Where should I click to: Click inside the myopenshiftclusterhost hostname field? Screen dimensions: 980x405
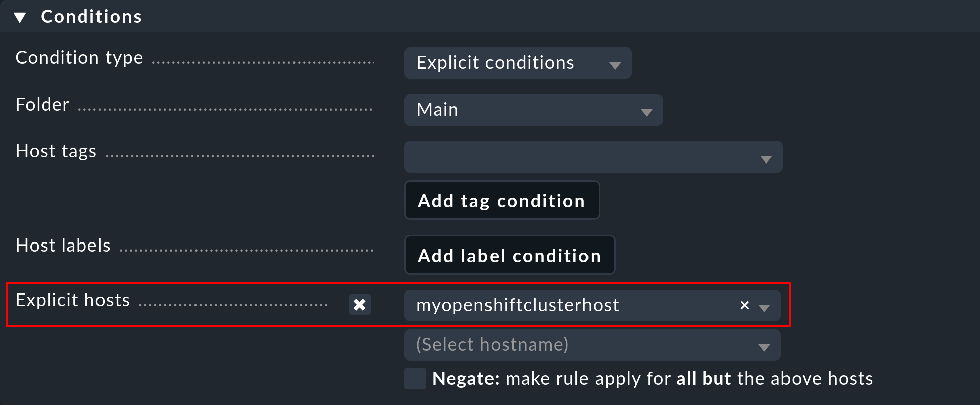[553, 305]
